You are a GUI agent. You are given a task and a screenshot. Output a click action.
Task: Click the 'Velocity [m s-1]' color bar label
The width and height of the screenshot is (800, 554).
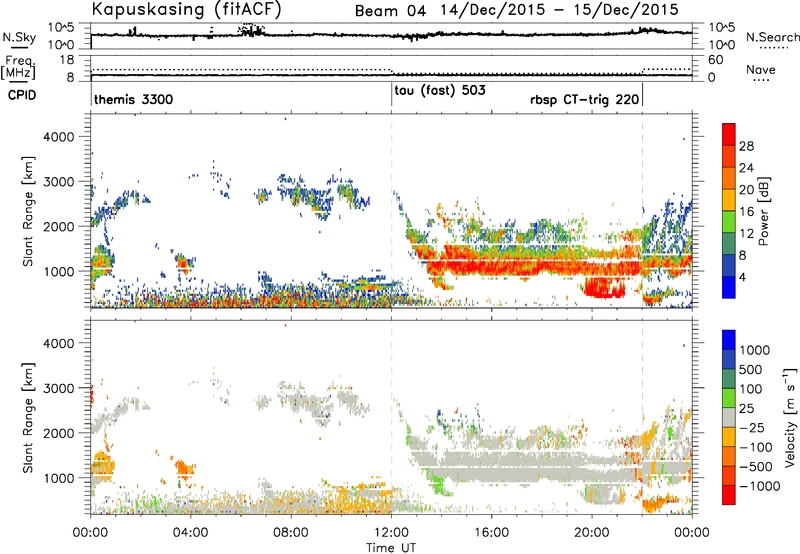790,417
